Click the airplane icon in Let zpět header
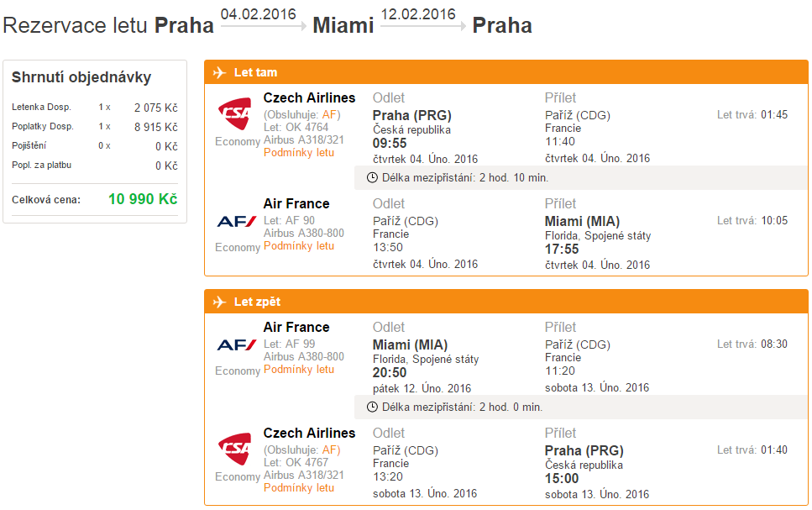This screenshot has height=510, width=812. [219, 302]
